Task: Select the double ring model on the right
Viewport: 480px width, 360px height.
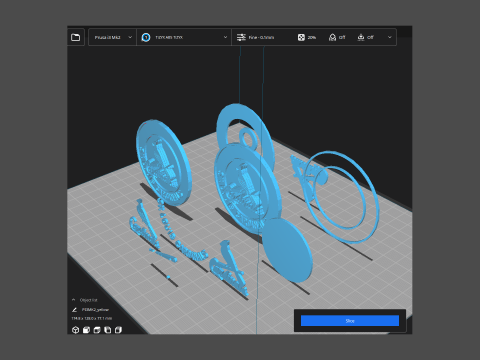Action: 341,196
